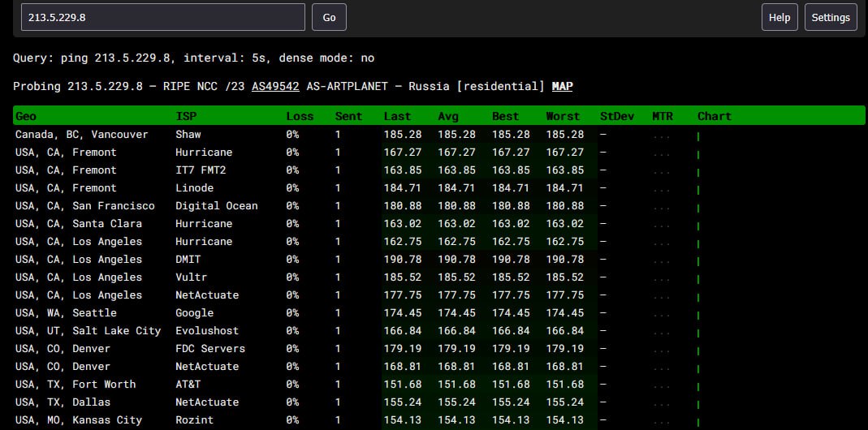Click the Google ISP cell
The image size is (868, 430).
point(194,312)
